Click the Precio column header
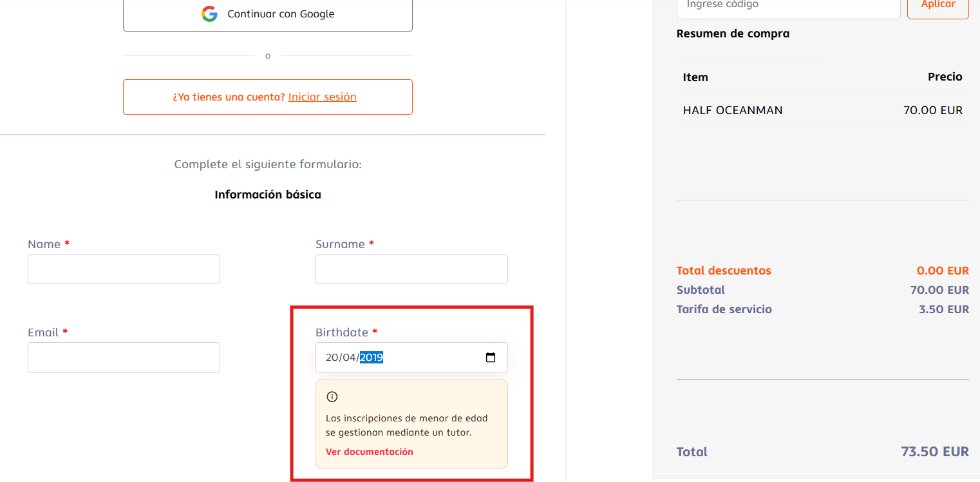This screenshot has width=980, height=482. click(945, 77)
